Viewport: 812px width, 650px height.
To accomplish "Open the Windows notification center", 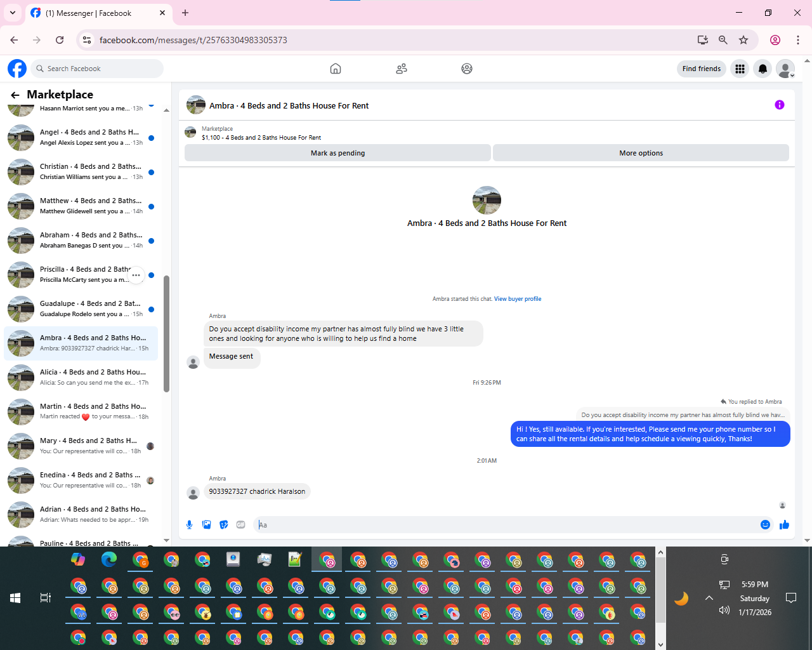I will (x=791, y=598).
